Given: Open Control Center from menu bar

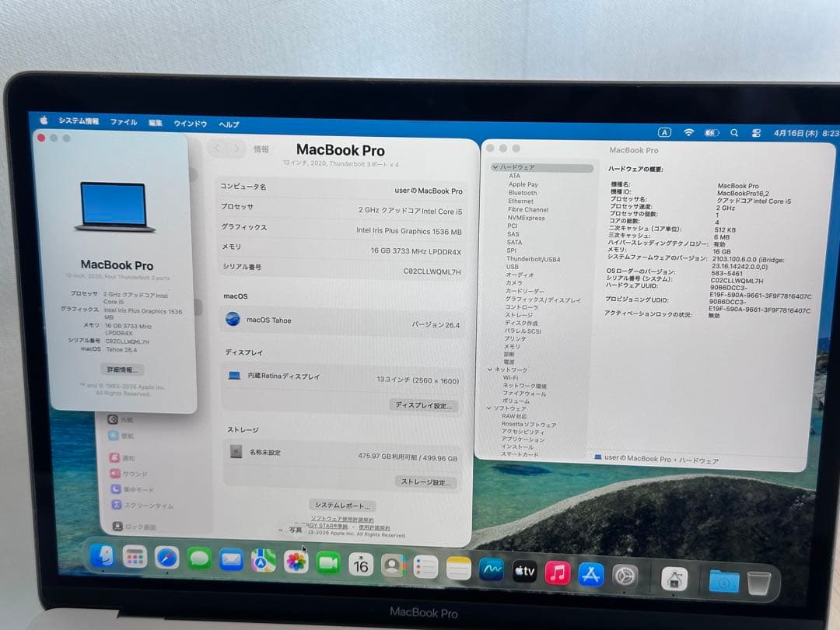Looking at the screenshot, I should pyautogui.click(x=756, y=133).
